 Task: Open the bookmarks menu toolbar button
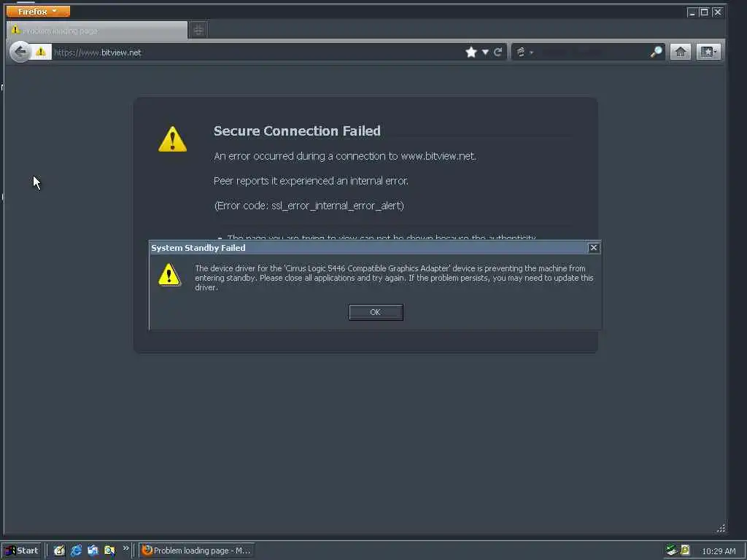pos(708,52)
